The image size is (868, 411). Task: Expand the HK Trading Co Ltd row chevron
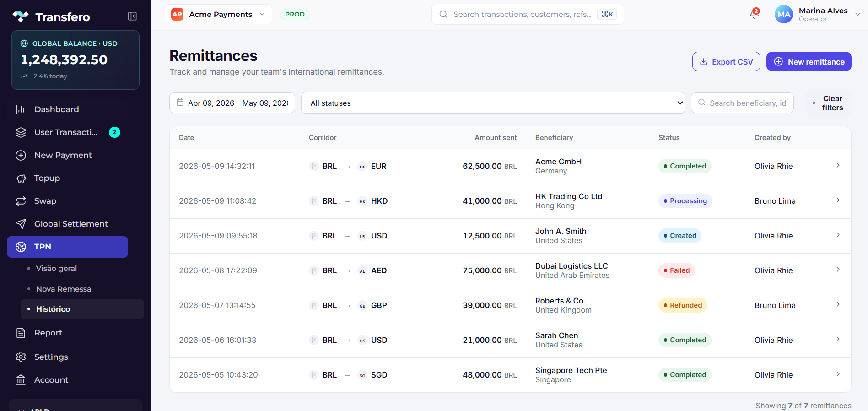[838, 200]
